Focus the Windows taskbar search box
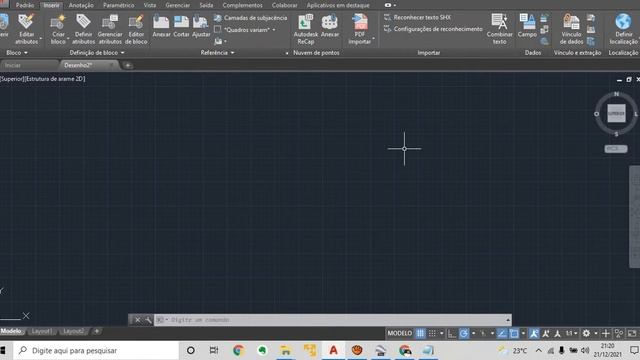The height and width of the screenshot is (360, 640). point(96,350)
